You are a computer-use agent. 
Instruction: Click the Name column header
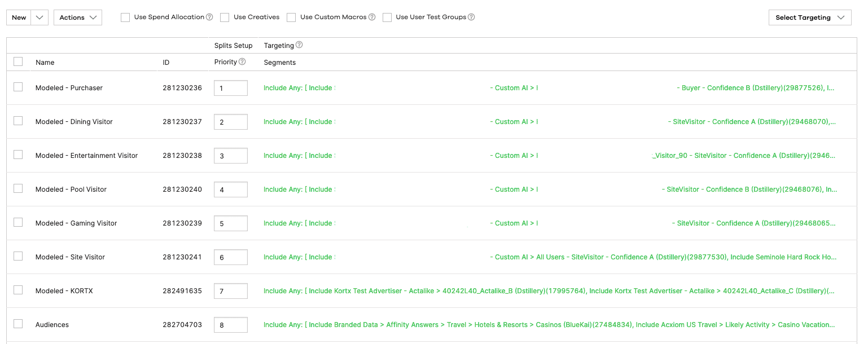coord(45,63)
